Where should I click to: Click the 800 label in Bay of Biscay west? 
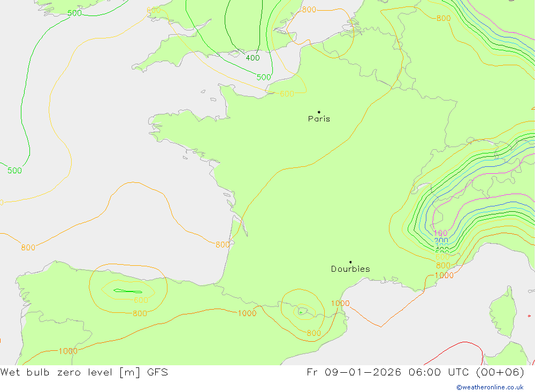pyautogui.click(x=28, y=248)
